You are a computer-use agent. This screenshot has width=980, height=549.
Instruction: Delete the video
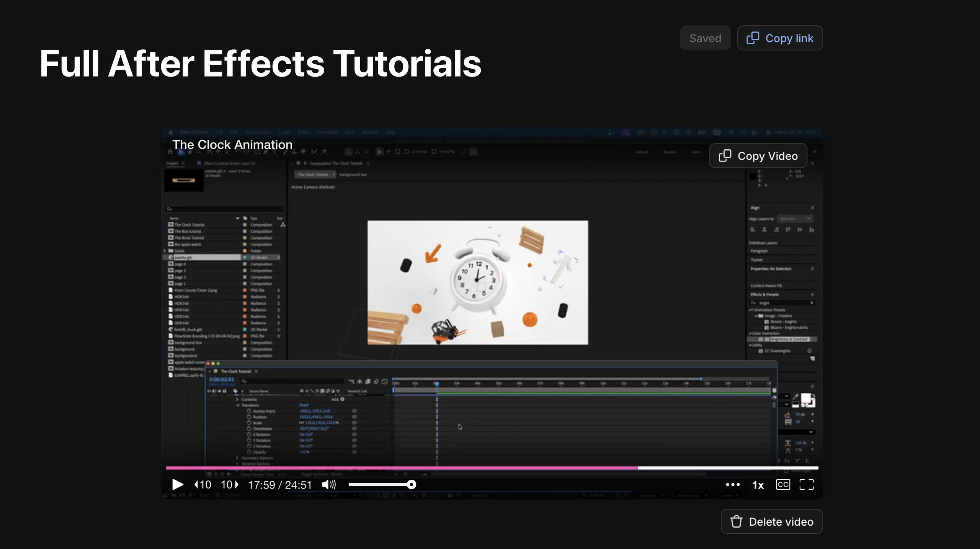coord(772,521)
